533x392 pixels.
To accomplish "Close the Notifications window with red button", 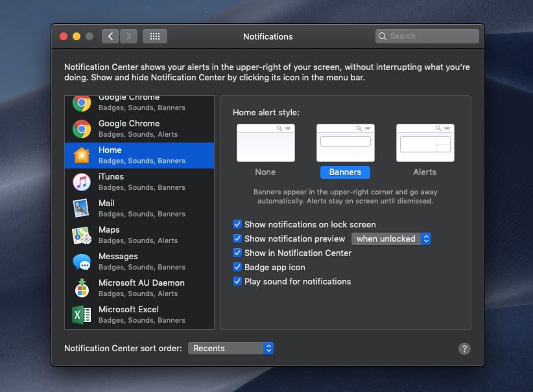I will coord(64,36).
